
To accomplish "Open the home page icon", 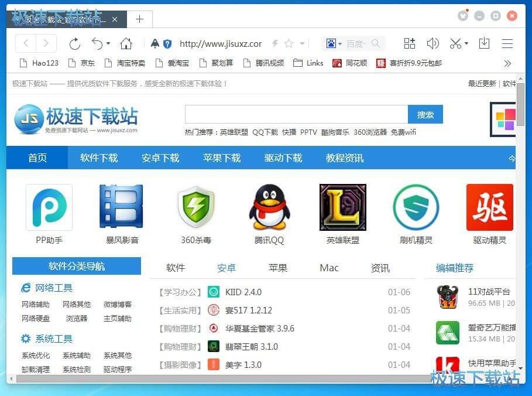I will click(126, 43).
